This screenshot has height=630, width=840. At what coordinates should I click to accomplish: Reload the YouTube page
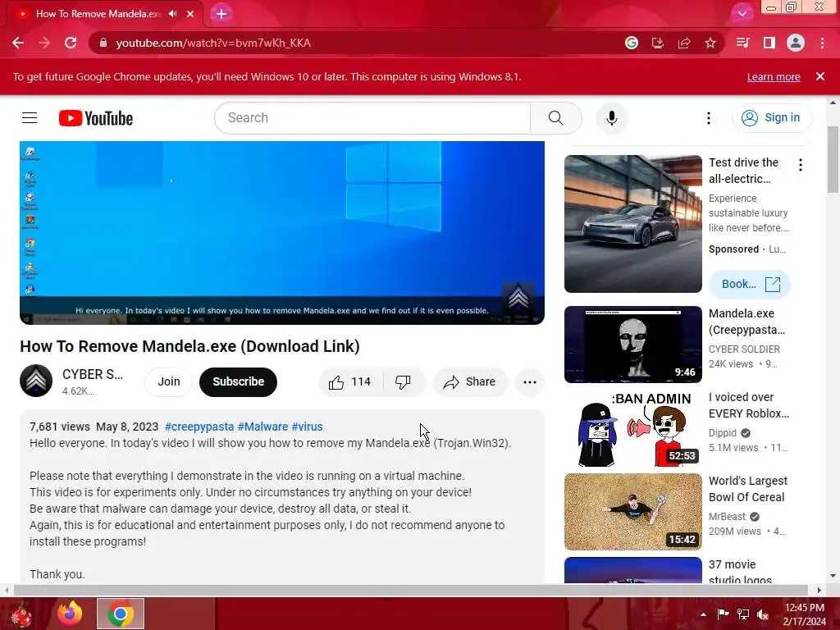pyautogui.click(x=71, y=43)
